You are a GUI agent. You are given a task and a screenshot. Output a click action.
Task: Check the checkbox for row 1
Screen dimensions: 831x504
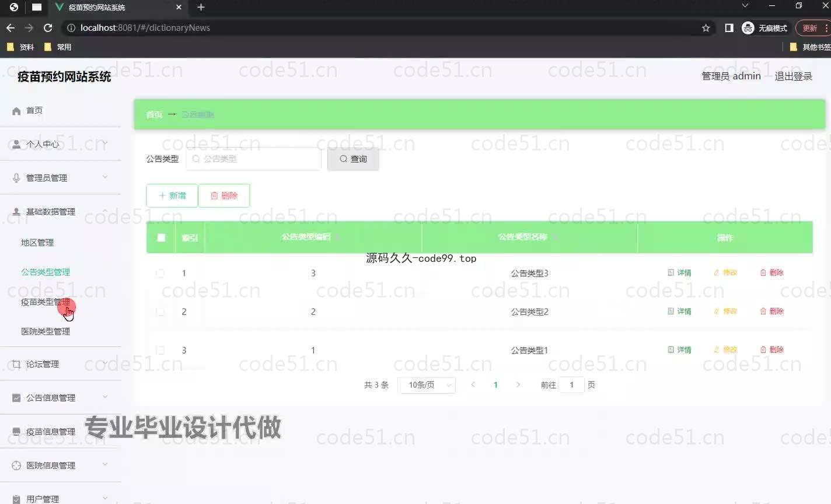coord(160,273)
